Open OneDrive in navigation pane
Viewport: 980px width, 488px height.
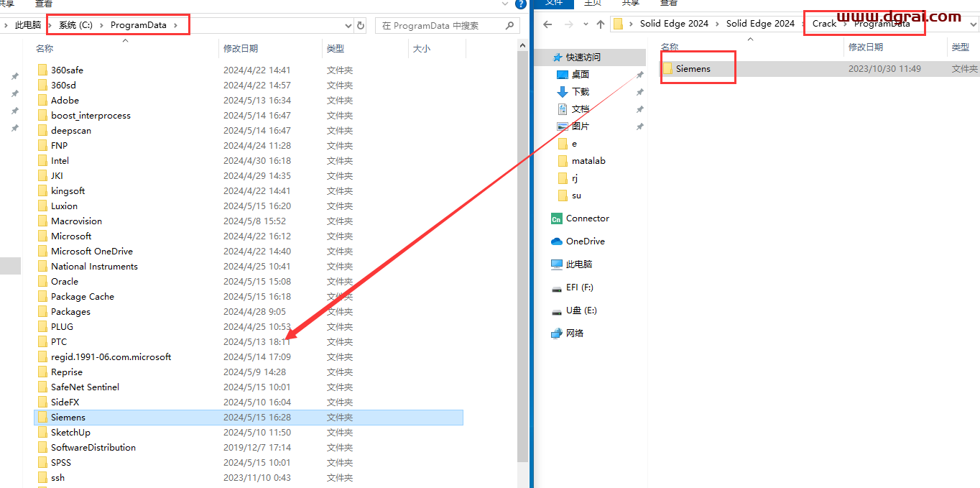[585, 241]
